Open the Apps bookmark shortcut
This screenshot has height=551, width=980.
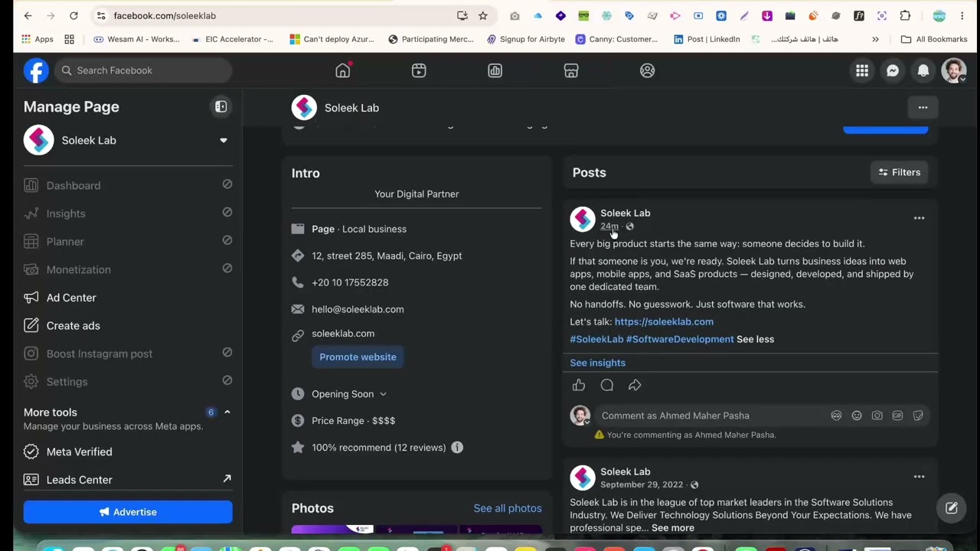[38, 39]
